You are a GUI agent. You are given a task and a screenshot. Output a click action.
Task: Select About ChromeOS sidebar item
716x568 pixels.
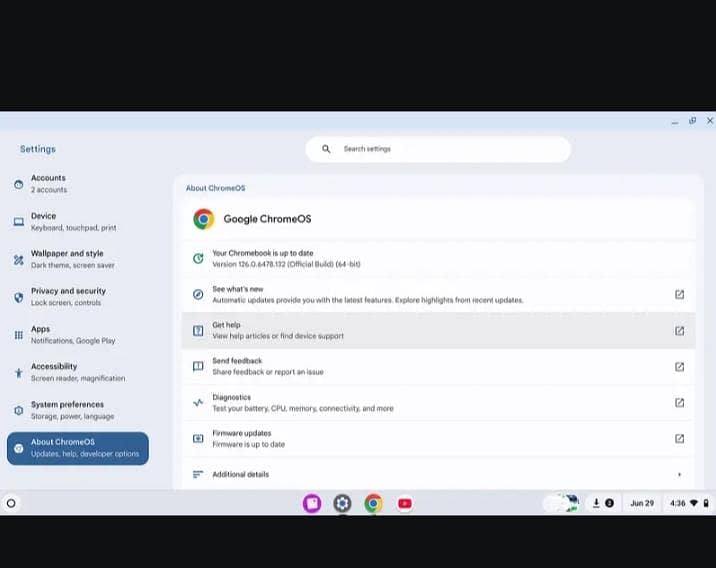[x=78, y=448]
